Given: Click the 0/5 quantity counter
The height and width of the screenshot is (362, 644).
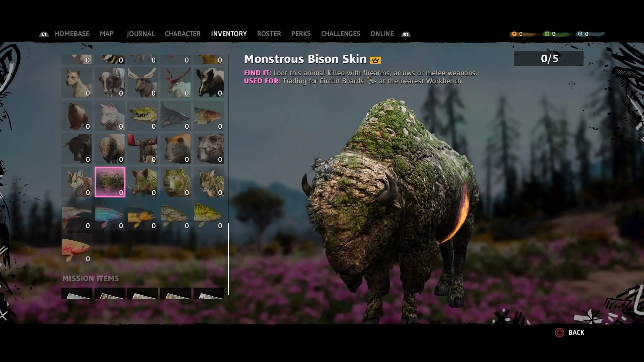Looking at the screenshot, I should point(549,59).
